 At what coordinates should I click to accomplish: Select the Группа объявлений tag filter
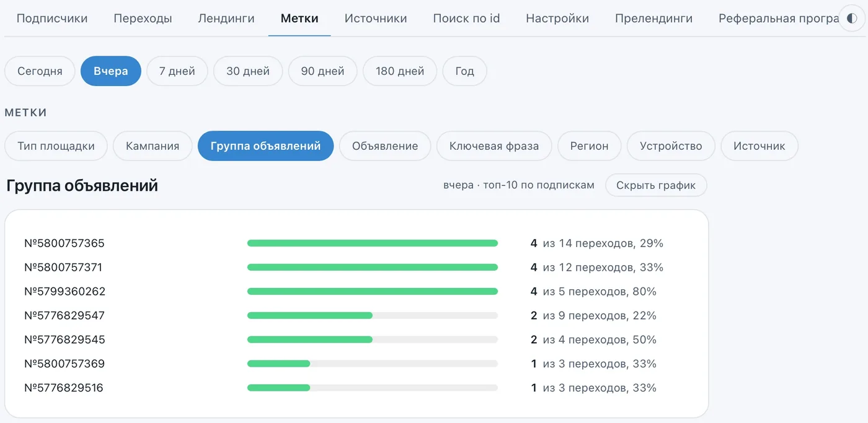265,146
